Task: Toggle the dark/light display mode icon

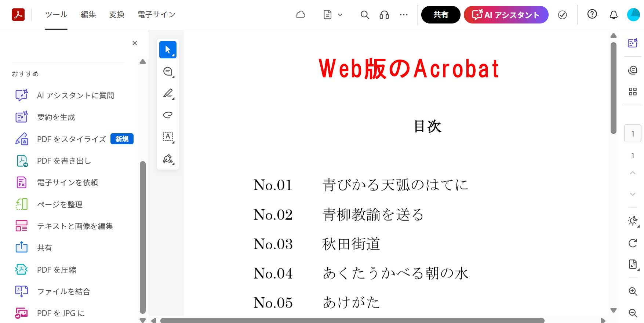Action: click(x=633, y=221)
